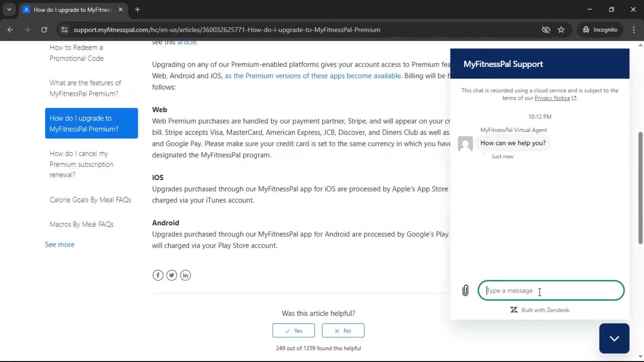Click the No helpful button
This screenshot has height=362, width=644.
tap(343, 330)
